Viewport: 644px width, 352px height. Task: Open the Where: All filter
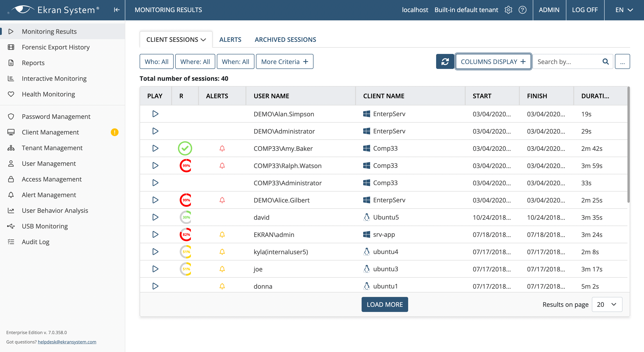click(195, 62)
